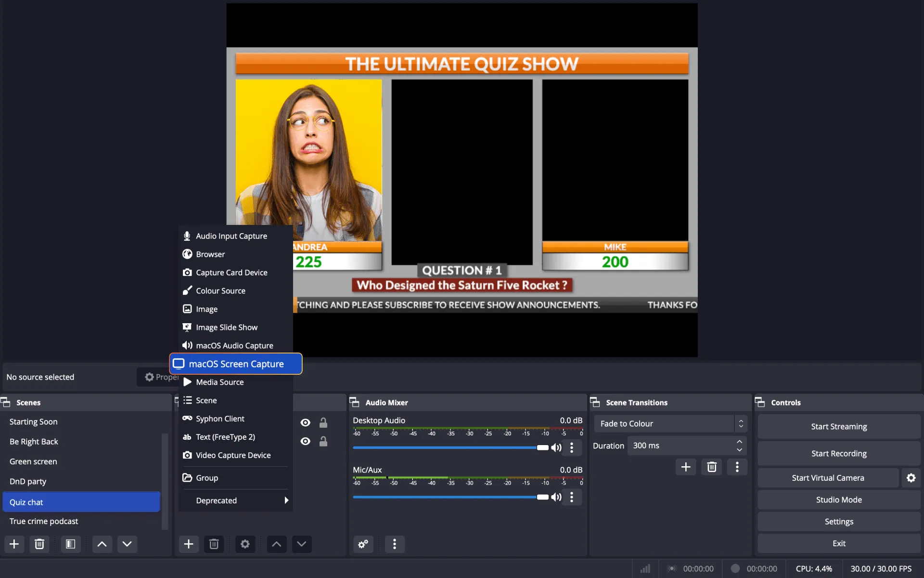Click Start Virtual Camera button
Image resolution: width=924 pixels, height=578 pixels.
828,478
